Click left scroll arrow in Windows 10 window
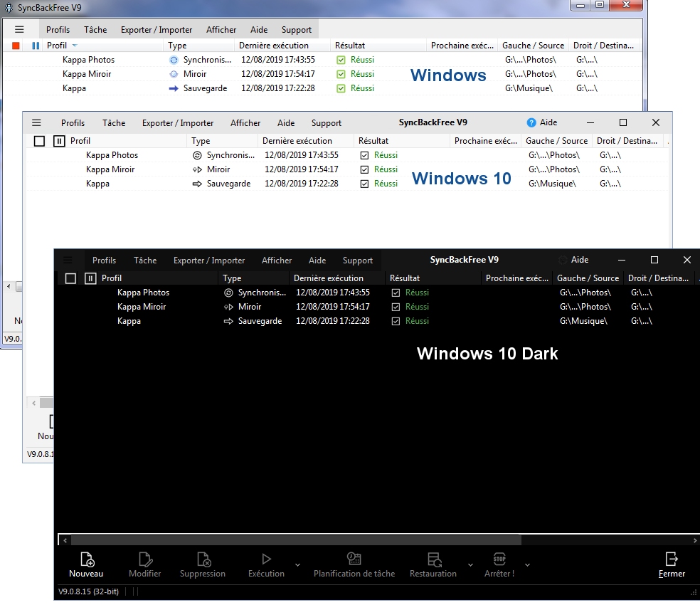The height and width of the screenshot is (605, 700). pyautogui.click(x=34, y=403)
